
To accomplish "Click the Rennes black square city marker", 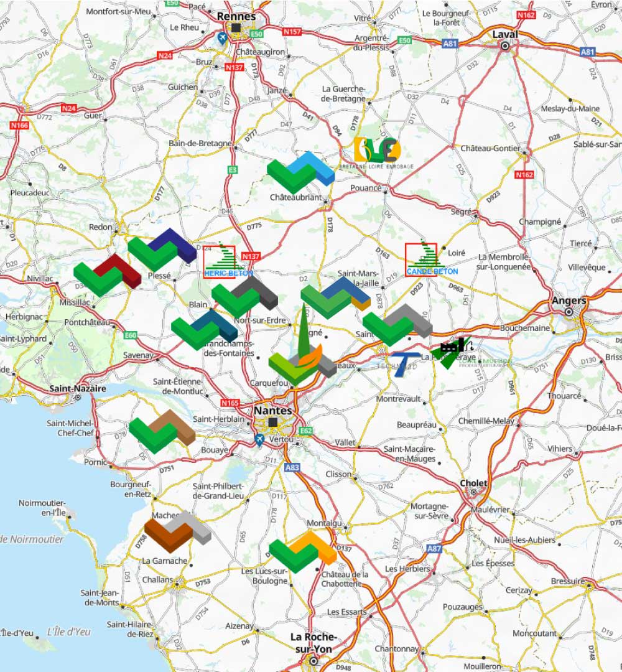I will pos(236,28).
